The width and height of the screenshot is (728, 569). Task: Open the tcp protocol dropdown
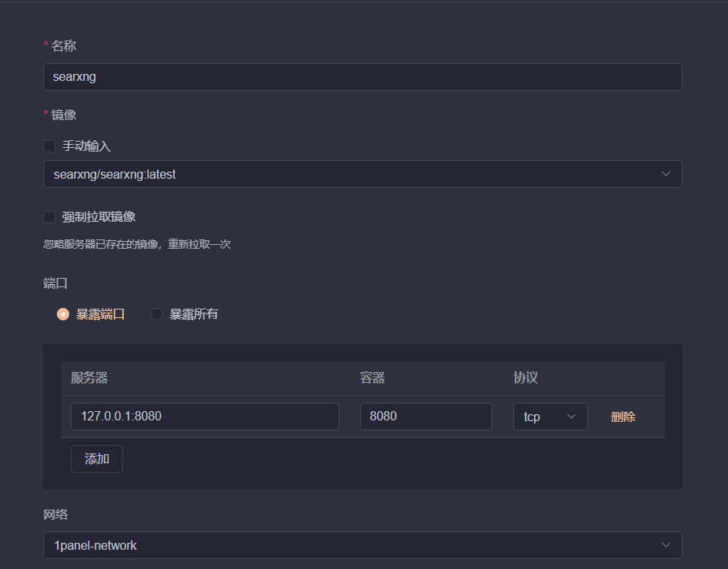(x=550, y=417)
